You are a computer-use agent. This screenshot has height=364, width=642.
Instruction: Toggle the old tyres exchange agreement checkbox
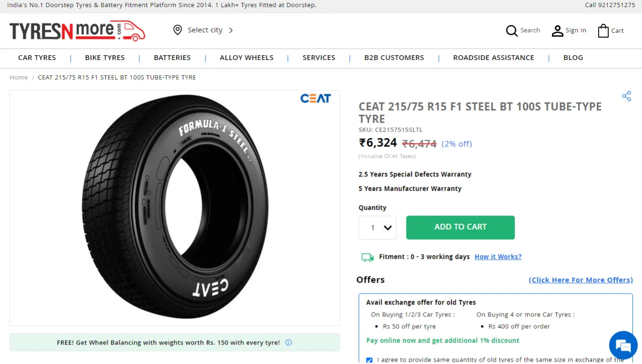[369, 360]
